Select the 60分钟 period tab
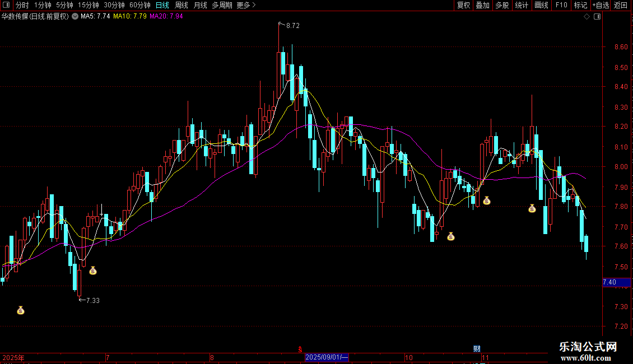Image resolution: width=633 pixels, height=364 pixels. 139,5
